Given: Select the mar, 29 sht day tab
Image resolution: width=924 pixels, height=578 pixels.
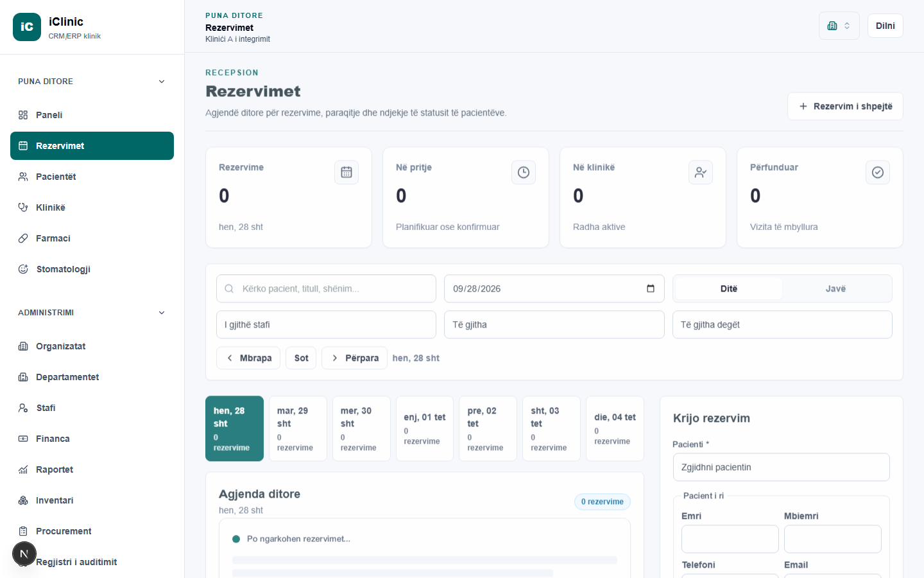Looking at the screenshot, I should [x=298, y=428].
